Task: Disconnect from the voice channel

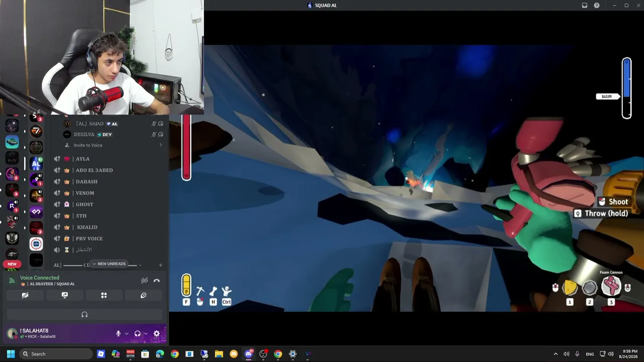Action: [156, 281]
